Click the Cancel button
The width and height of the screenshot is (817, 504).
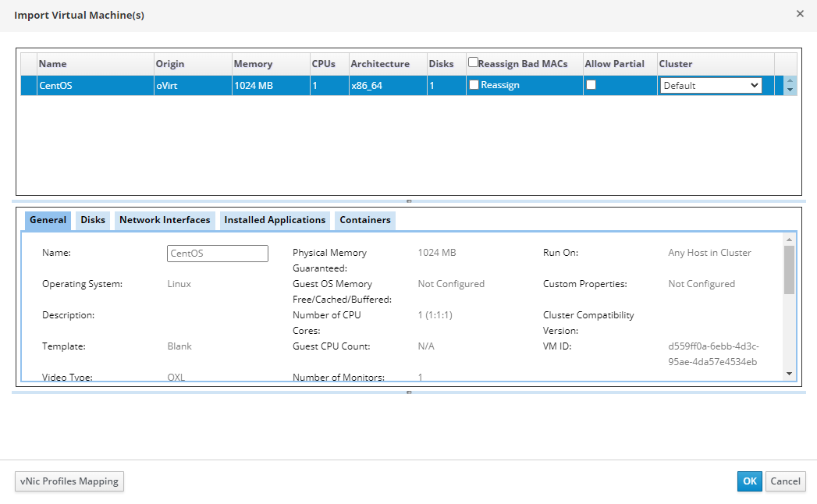[785, 481]
